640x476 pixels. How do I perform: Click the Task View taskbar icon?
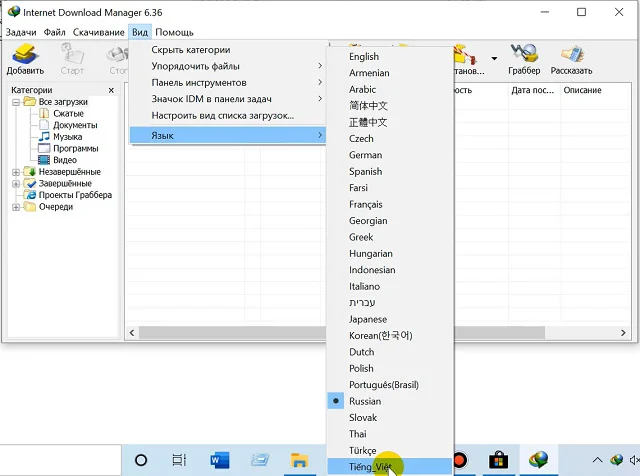click(x=179, y=460)
